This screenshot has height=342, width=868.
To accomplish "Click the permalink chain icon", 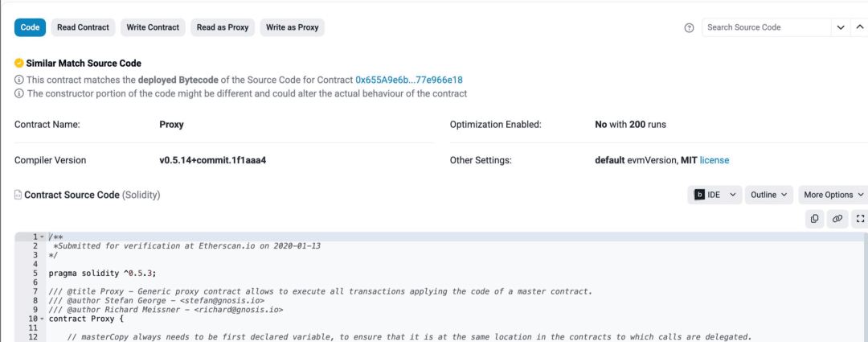I will pyautogui.click(x=837, y=219).
